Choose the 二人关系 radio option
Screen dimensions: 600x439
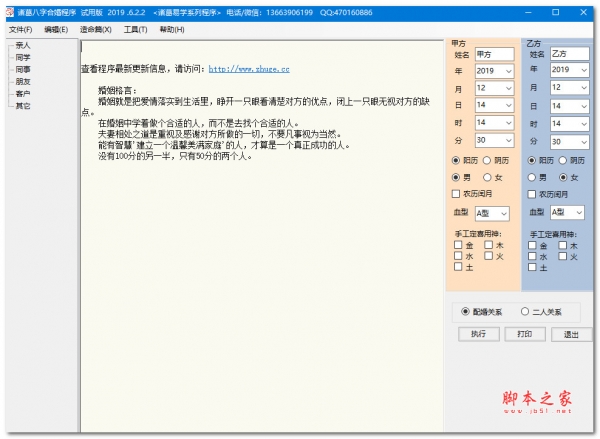tap(527, 311)
